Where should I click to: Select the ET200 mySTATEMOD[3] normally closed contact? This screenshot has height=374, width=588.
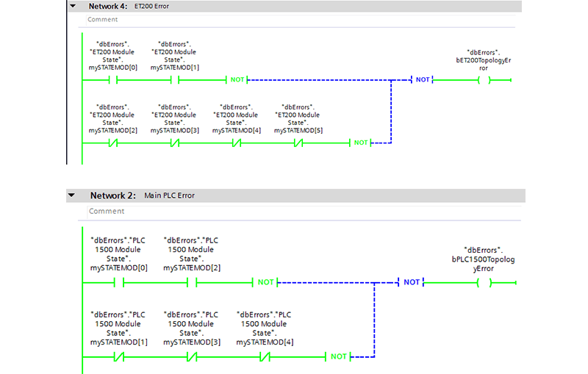click(175, 143)
